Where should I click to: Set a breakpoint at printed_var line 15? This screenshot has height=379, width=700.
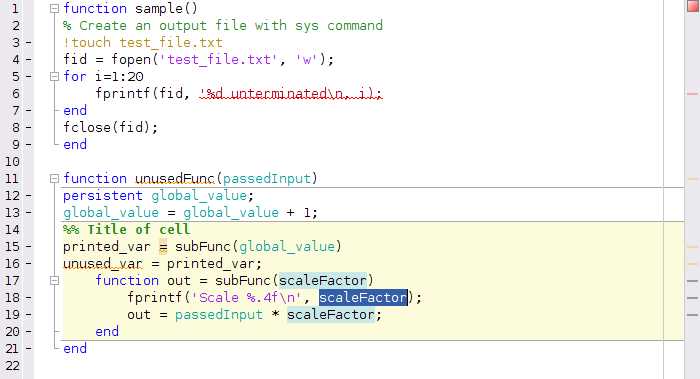(x=29, y=247)
